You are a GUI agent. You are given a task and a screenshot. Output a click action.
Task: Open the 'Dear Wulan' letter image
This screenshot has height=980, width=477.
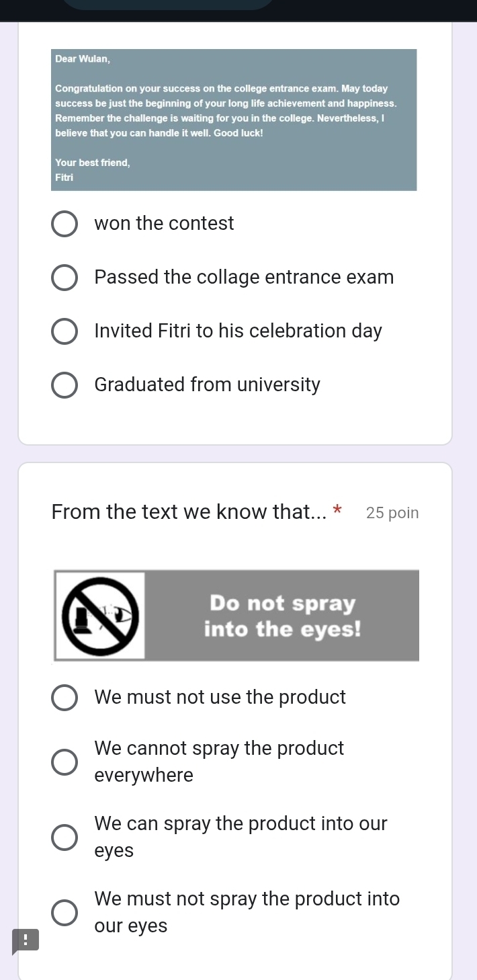coord(234,120)
